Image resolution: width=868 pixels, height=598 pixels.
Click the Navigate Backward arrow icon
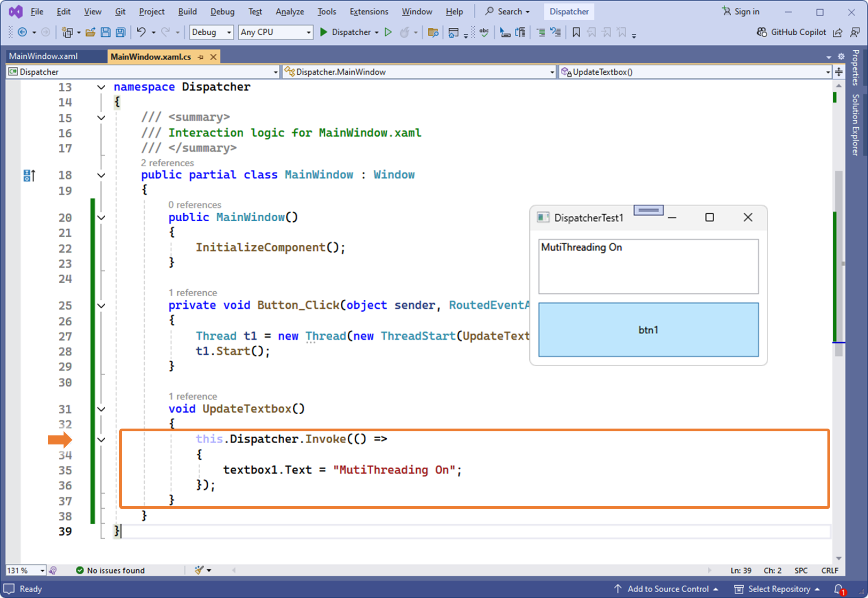[x=22, y=33]
